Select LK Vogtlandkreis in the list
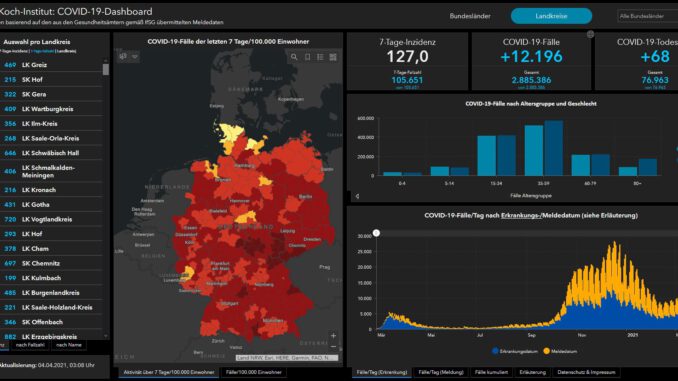678x381 pixels. (x=52, y=219)
